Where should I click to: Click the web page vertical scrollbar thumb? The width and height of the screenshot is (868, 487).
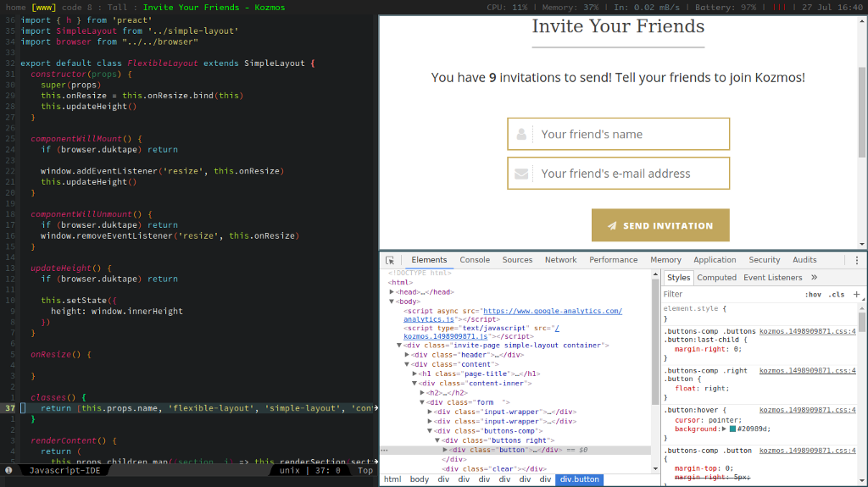click(x=862, y=112)
